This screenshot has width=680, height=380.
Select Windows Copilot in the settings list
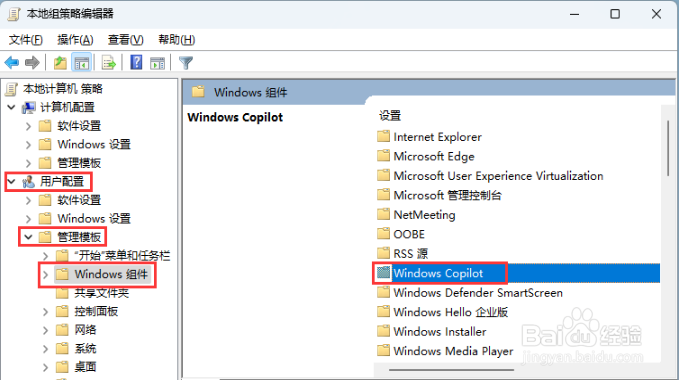point(438,273)
